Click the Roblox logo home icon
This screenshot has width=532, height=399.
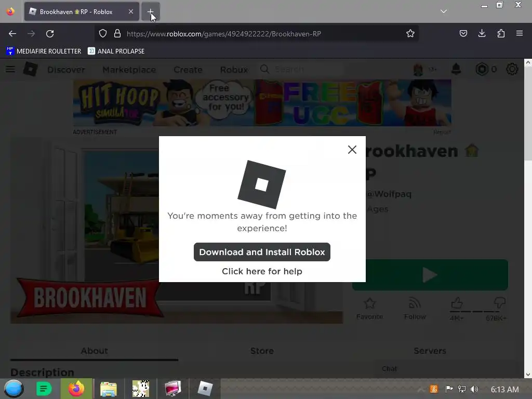click(31, 69)
